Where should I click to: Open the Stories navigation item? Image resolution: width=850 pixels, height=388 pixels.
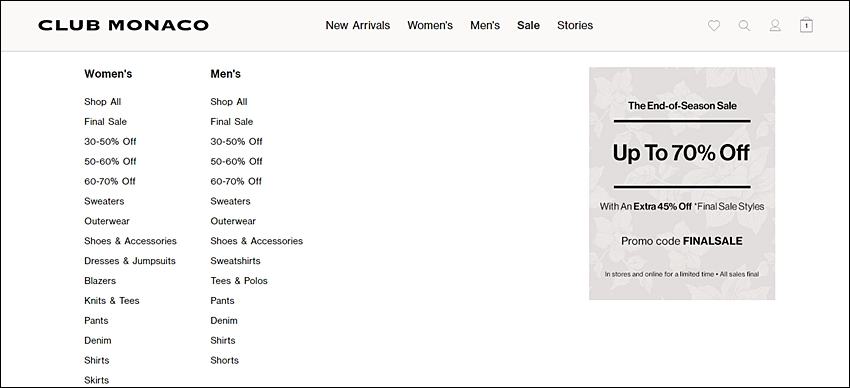point(575,25)
